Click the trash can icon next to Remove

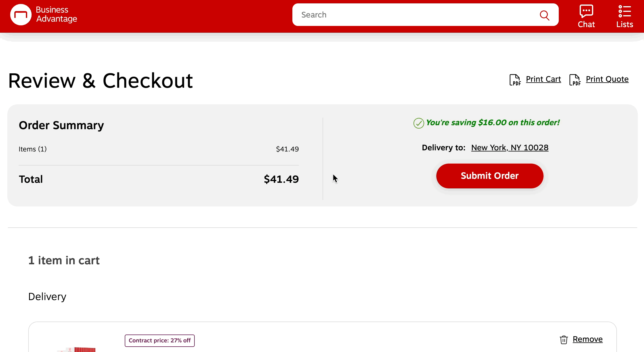point(564,340)
